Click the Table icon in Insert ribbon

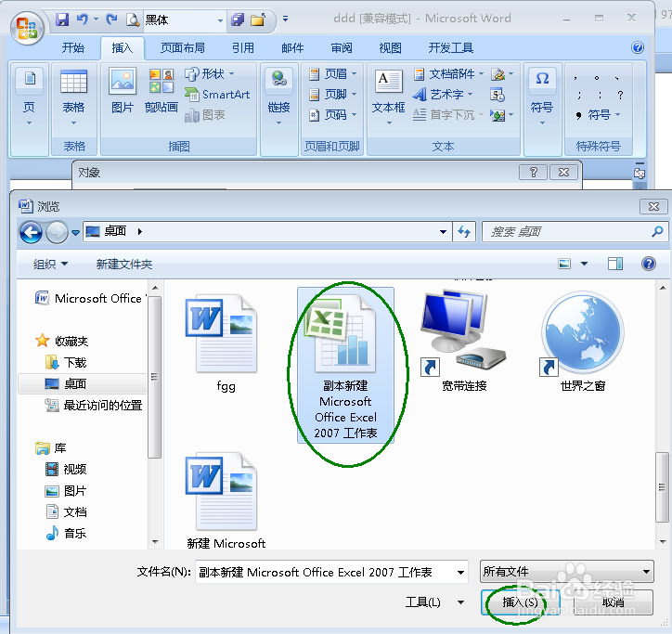pos(73,82)
